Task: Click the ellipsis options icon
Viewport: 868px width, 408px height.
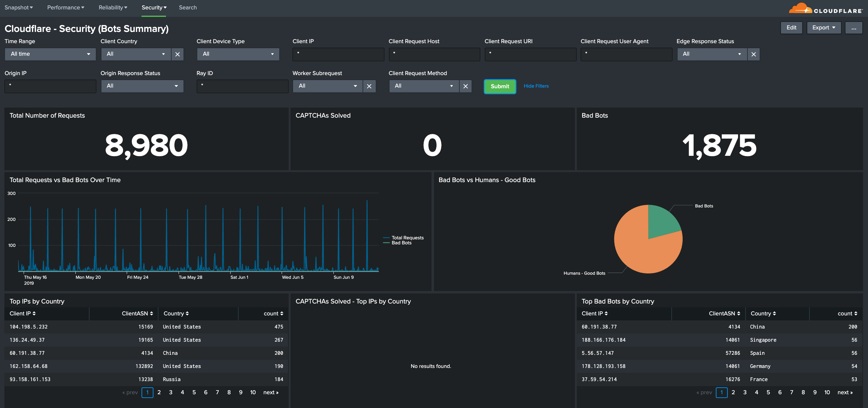Action: [x=854, y=27]
